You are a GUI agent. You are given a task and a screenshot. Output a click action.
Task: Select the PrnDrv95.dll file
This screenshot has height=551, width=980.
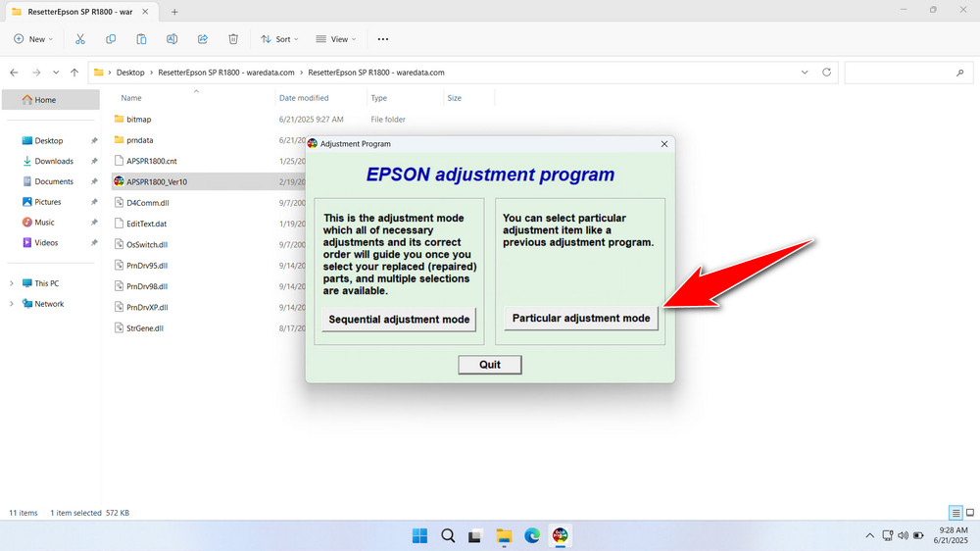147,265
